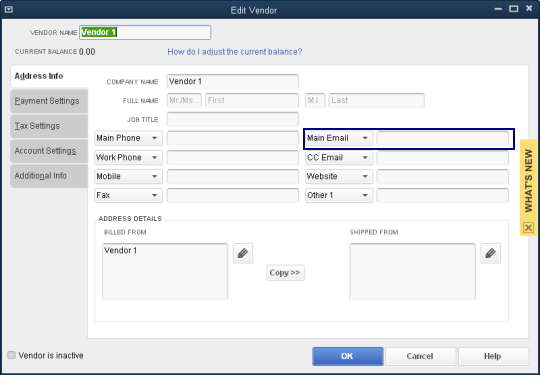Click the OK button
The height and width of the screenshot is (375, 540).
tap(347, 356)
